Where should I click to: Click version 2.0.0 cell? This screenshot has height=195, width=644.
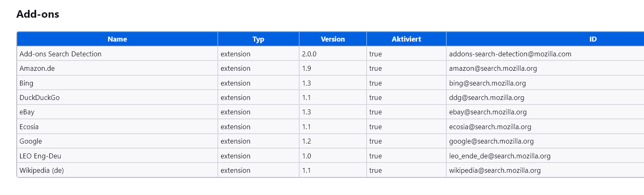tap(309, 54)
